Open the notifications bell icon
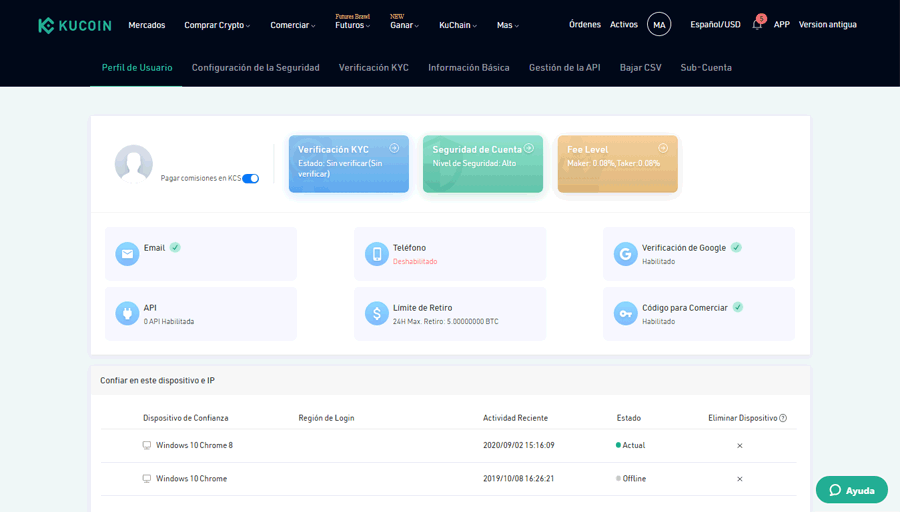The height and width of the screenshot is (512, 900). (x=757, y=25)
